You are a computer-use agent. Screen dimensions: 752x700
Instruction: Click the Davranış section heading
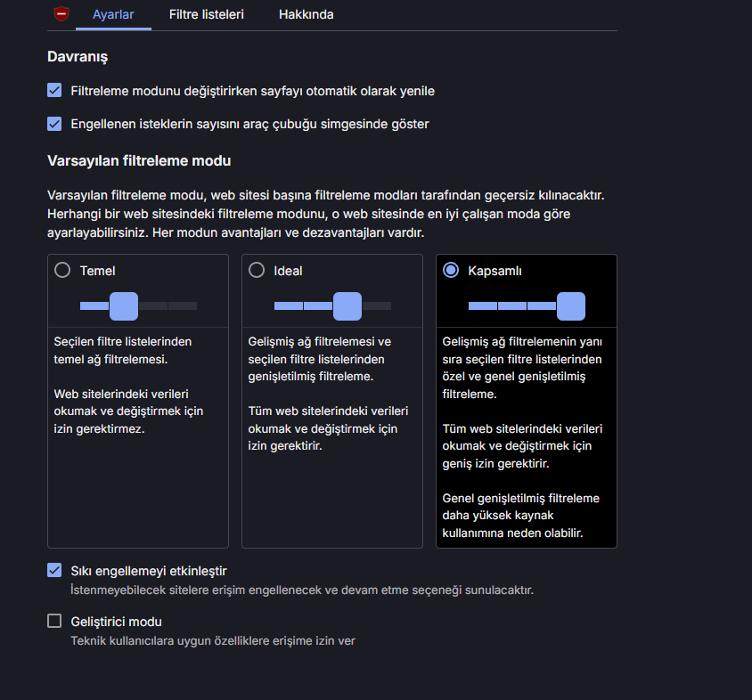click(x=78, y=57)
